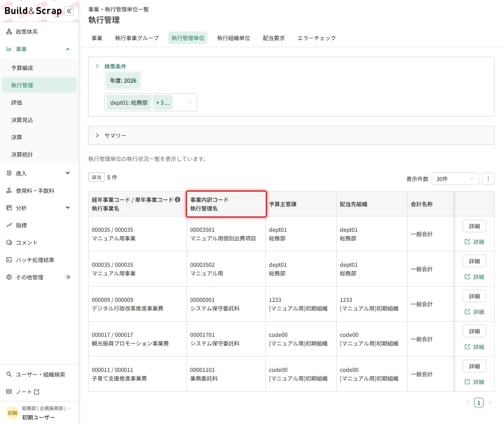
Task: Click the ノート external link icon
Action: pyautogui.click(x=37, y=392)
